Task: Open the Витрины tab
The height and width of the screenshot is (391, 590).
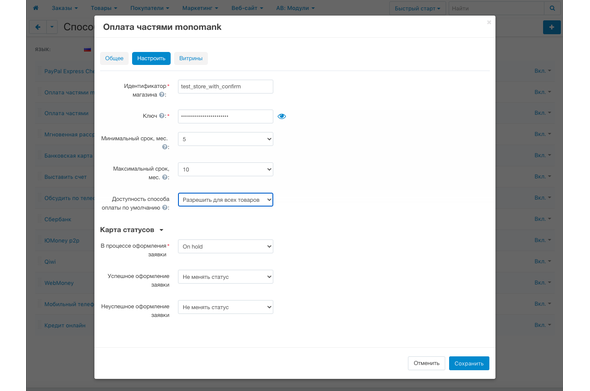Action: pos(191,58)
